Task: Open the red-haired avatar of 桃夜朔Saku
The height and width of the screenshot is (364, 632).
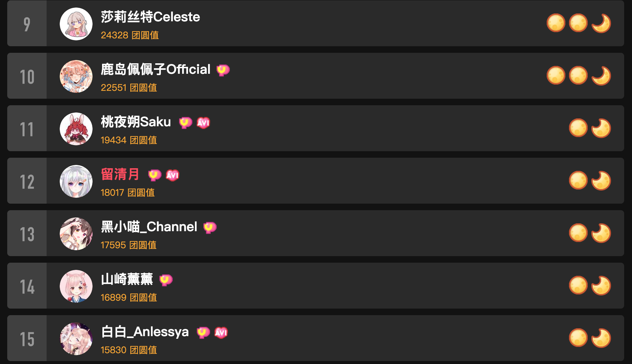Action: pos(76,129)
